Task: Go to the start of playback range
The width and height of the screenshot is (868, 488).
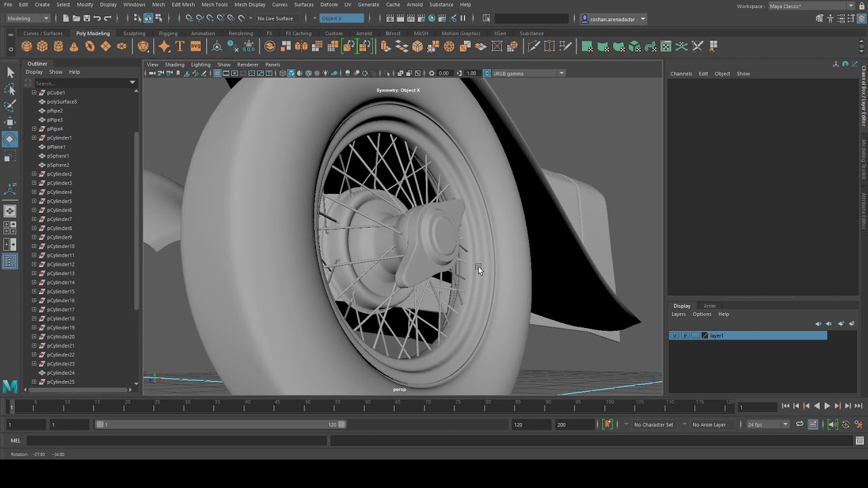Action: pyautogui.click(x=785, y=406)
